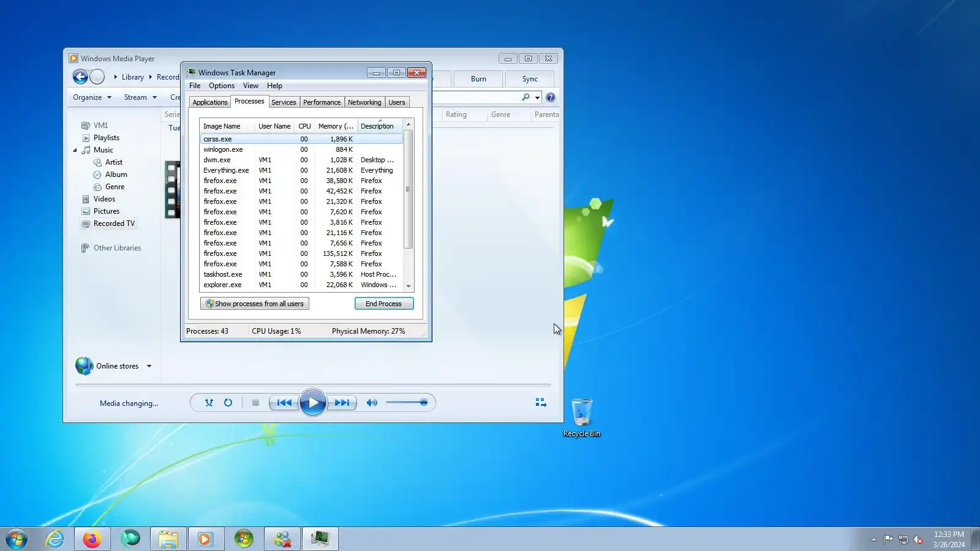Expand the search options dropdown arrow

[537, 97]
